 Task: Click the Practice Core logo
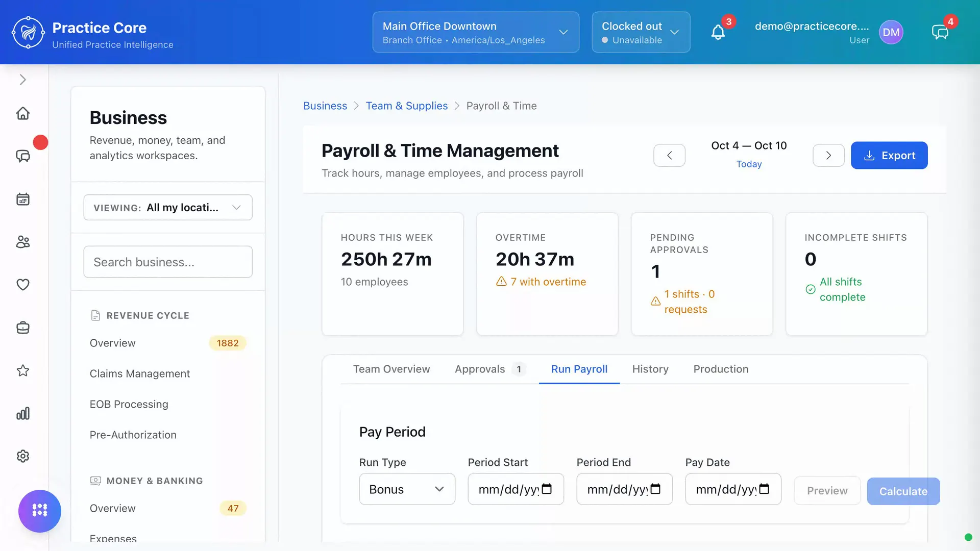29,33
